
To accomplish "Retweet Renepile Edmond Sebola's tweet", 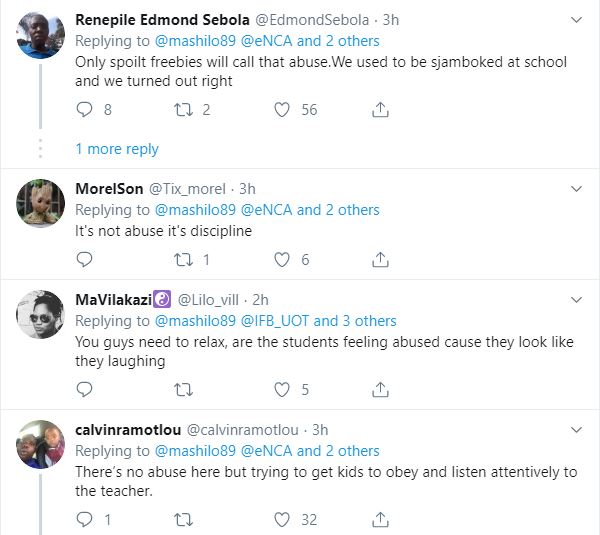I will tap(182, 110).
